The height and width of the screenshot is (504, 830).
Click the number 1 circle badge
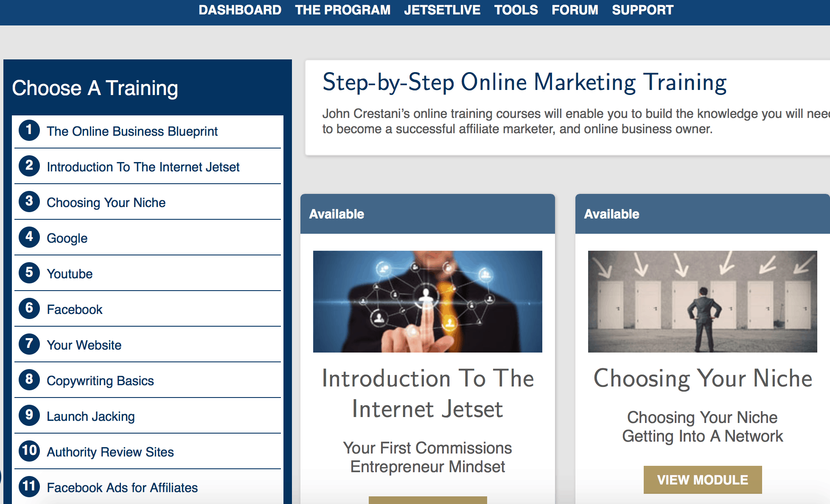[x=29, y=130]
